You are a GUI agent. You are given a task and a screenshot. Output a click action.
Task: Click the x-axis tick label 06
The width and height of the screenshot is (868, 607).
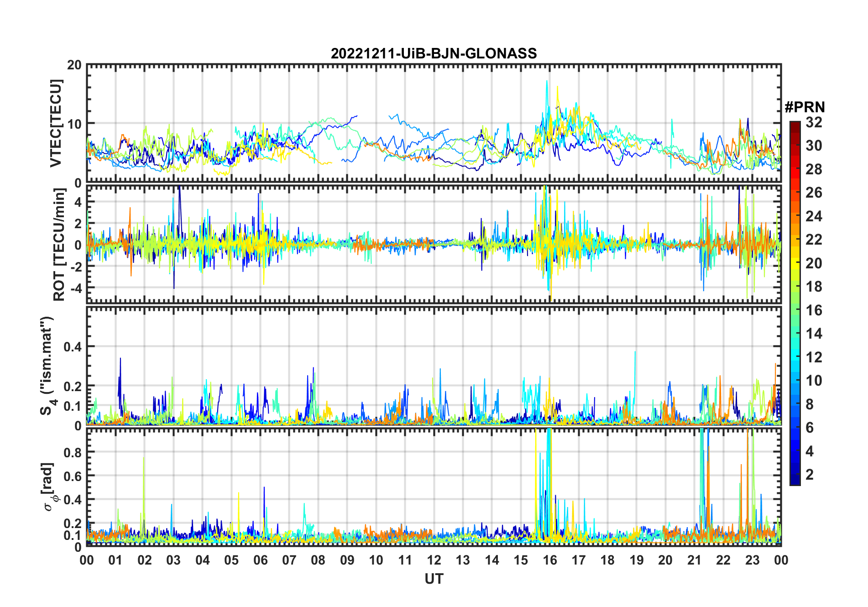point(260,560)
